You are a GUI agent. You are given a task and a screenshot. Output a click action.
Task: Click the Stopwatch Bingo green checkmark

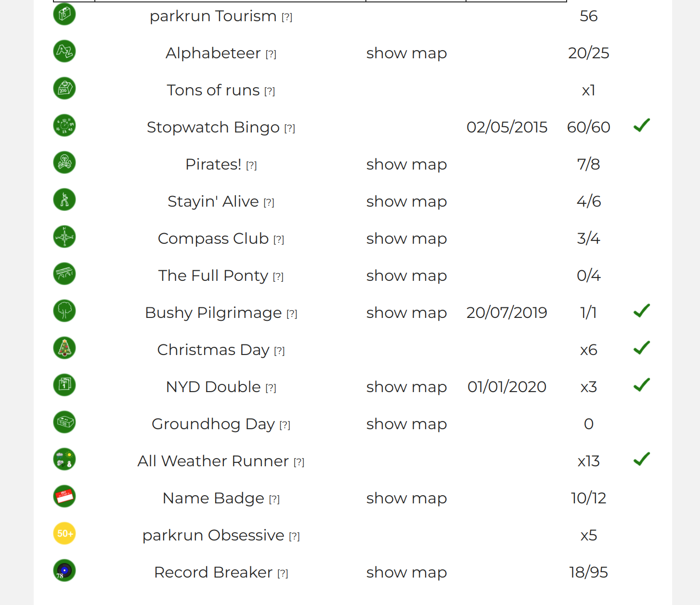tap(642, 126)
